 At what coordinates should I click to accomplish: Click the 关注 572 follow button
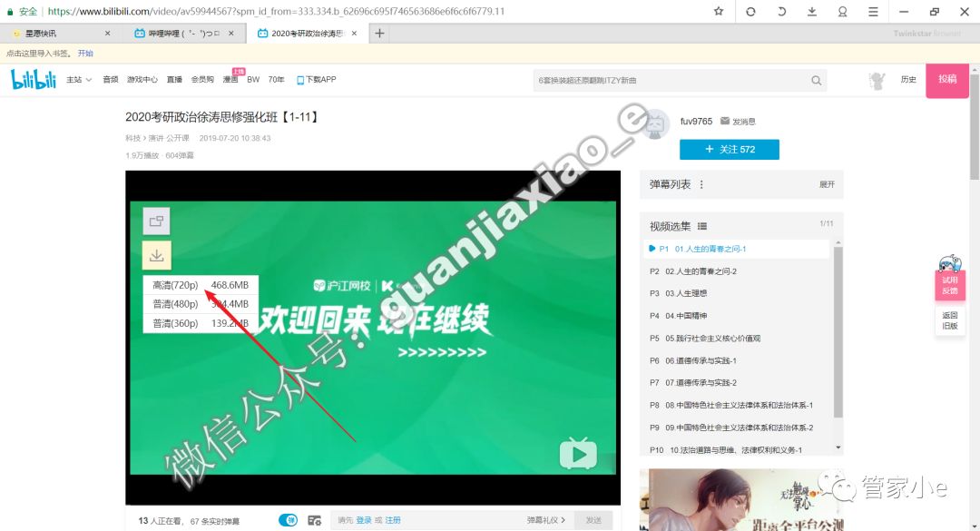point(729,148)
